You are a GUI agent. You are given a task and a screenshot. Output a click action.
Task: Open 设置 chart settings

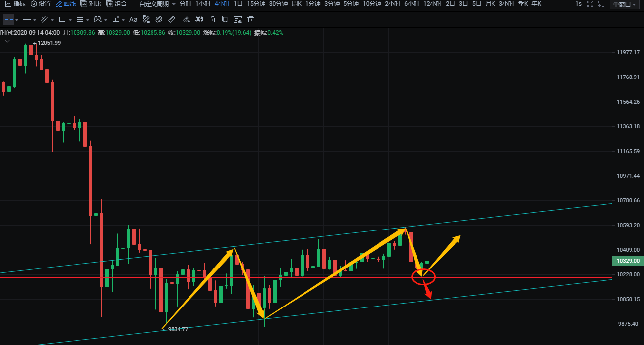pyautogui.click(x=40, y=4)
